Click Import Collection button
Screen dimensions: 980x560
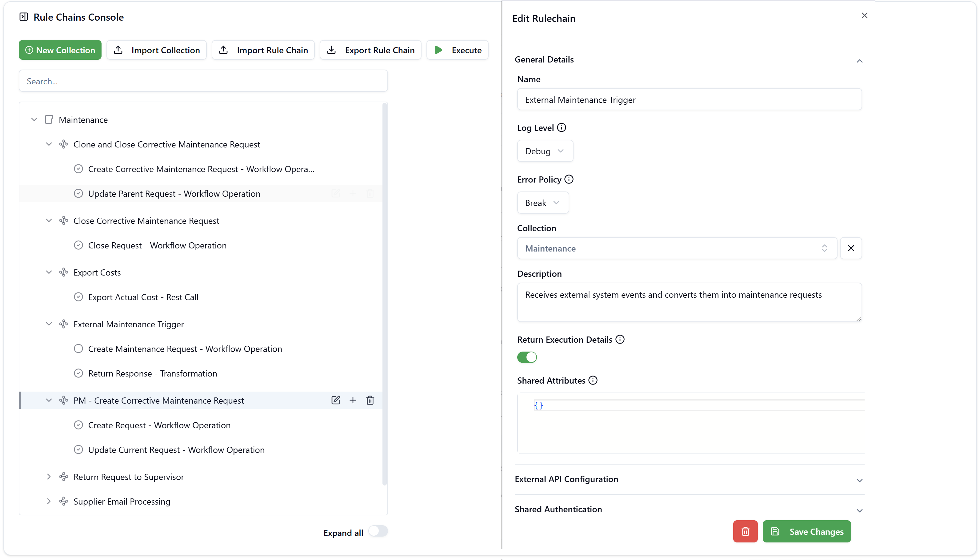click(156, 50)
